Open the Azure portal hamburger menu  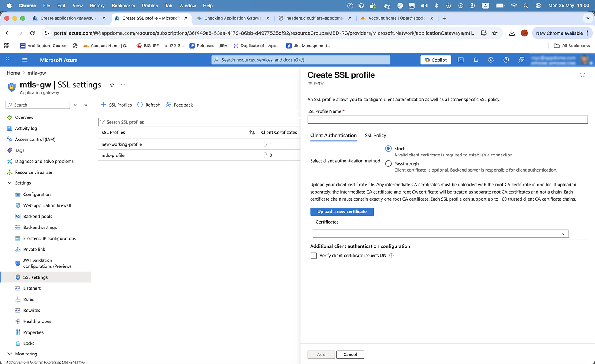pos(25,60)
